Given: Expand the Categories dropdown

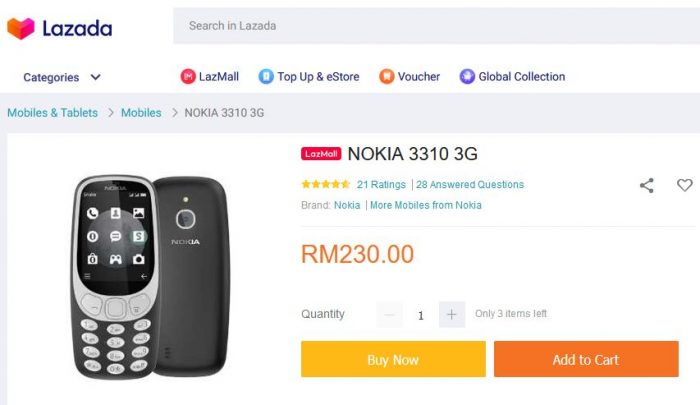Looking at the screenshot, I should (x=62, y=77).
